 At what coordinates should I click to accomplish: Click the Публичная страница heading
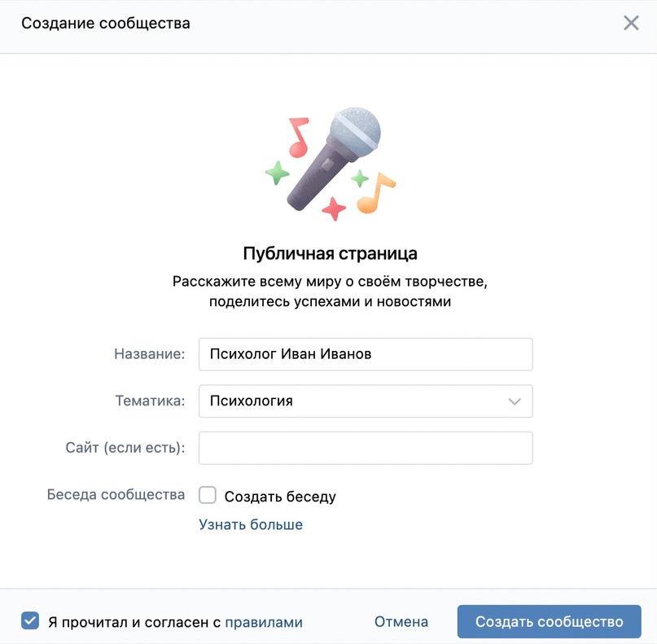331,254
